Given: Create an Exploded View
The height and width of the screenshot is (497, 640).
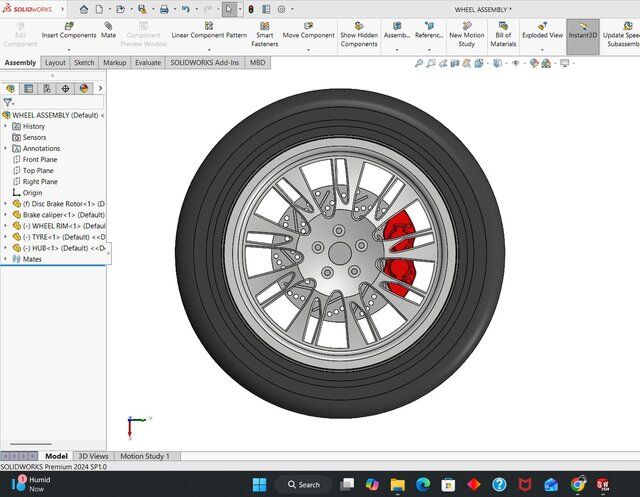Looking at the screenshot, I should (542, 31).
